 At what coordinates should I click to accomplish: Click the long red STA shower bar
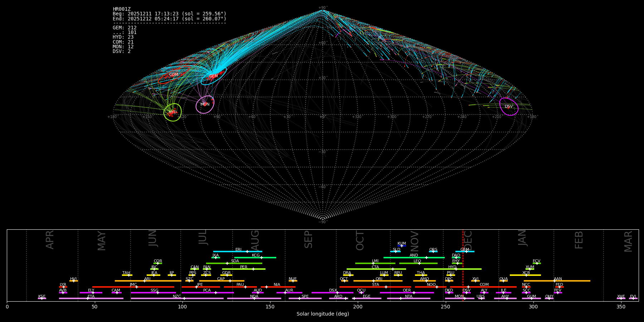(375, 287)
